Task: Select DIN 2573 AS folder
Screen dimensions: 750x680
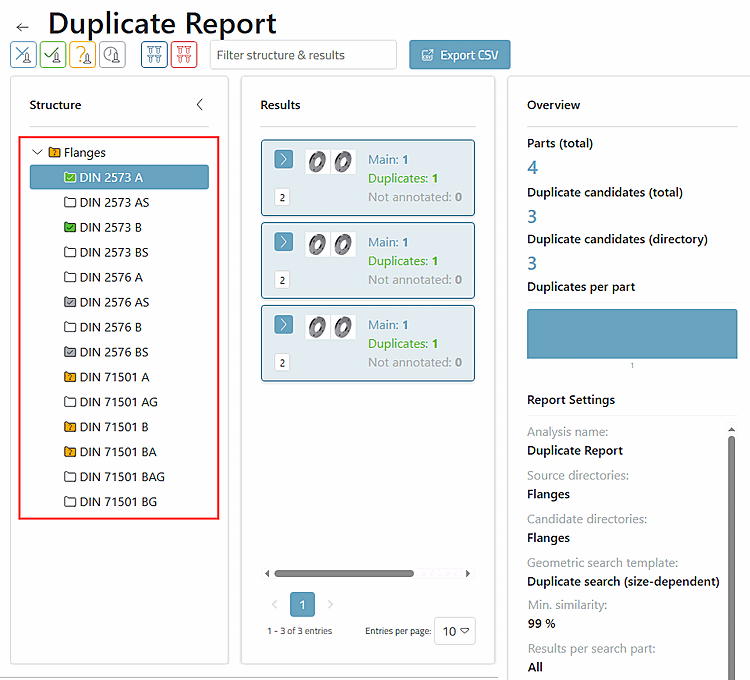Action: click(x=106, y=202)
